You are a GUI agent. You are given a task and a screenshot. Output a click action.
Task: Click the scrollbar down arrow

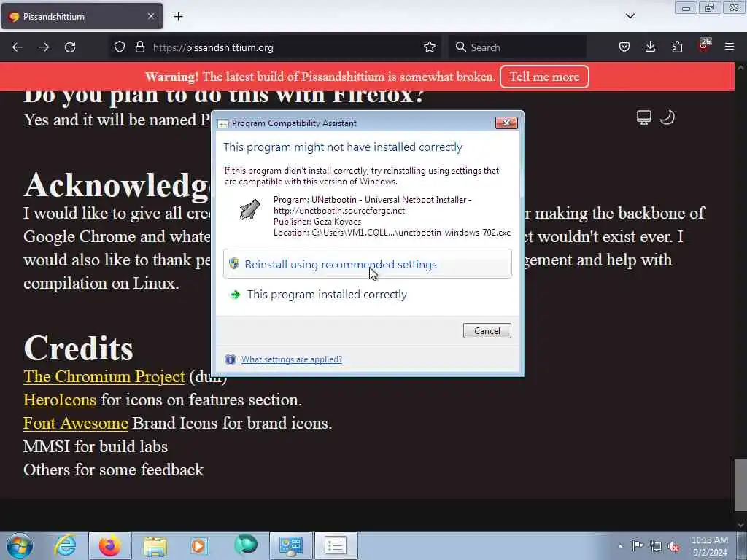[740, 525]
